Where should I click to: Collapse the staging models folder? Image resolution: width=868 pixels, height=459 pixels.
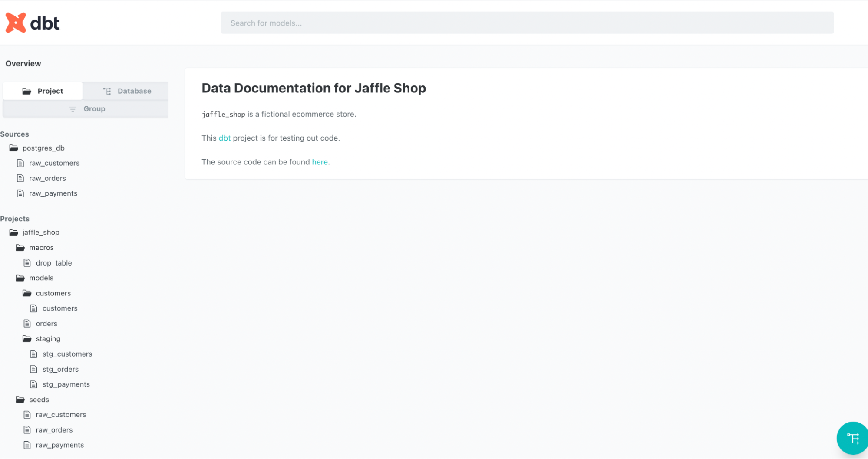48,339
